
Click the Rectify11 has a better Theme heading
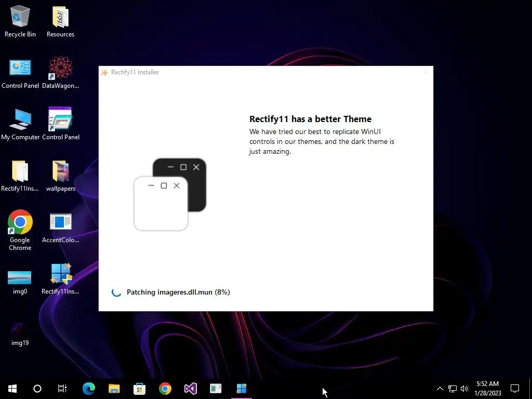[311, 119]
